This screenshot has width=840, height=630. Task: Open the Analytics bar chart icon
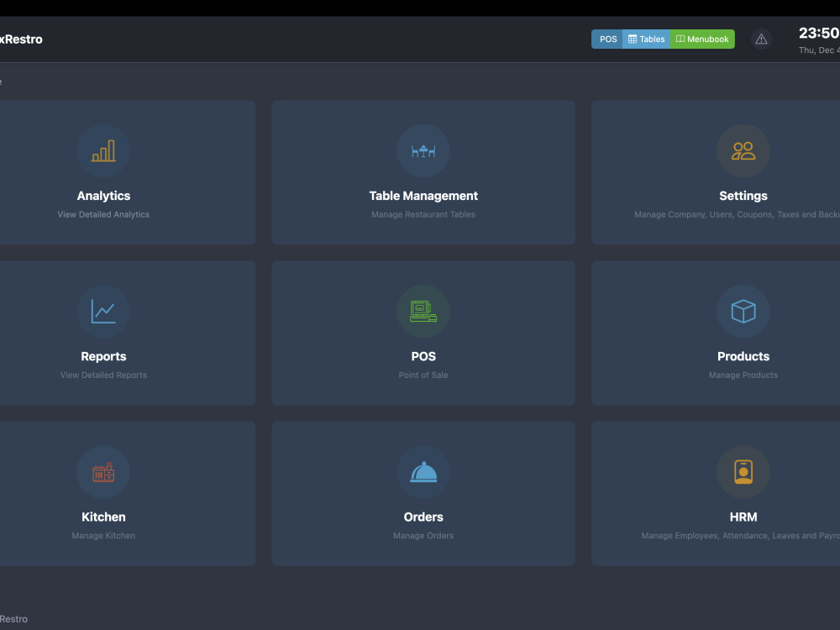click(x=103, y=151)
